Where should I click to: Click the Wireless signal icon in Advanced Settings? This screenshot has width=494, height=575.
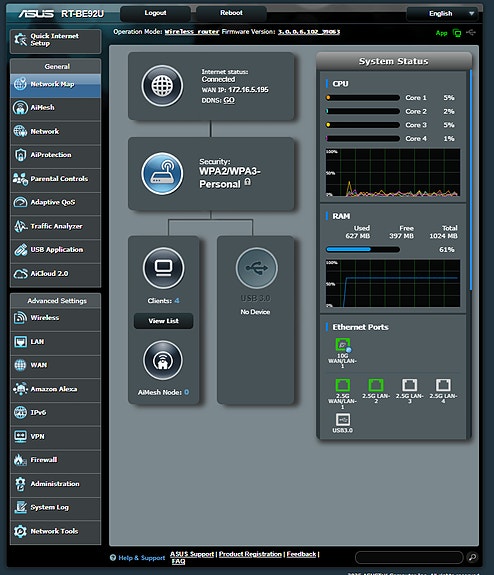[20, 318]
